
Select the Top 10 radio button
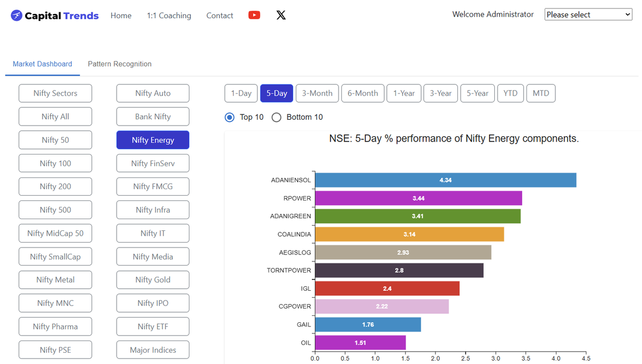coord(230,117)
